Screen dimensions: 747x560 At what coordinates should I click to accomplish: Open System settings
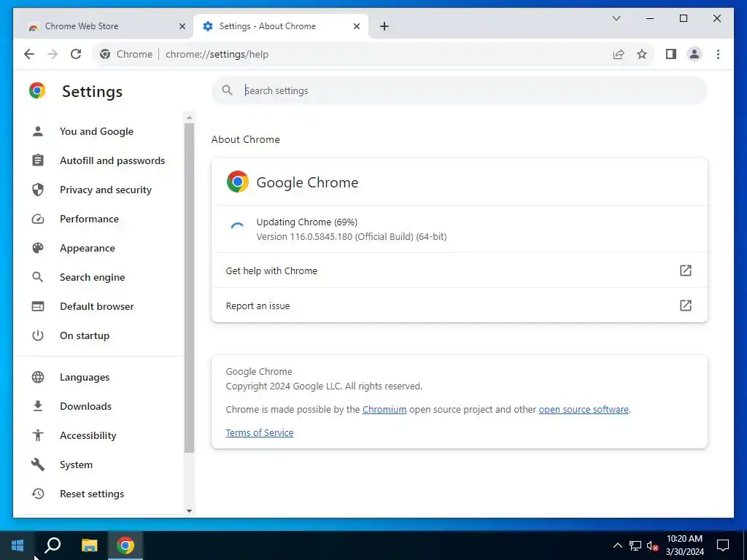click(76, 464)
